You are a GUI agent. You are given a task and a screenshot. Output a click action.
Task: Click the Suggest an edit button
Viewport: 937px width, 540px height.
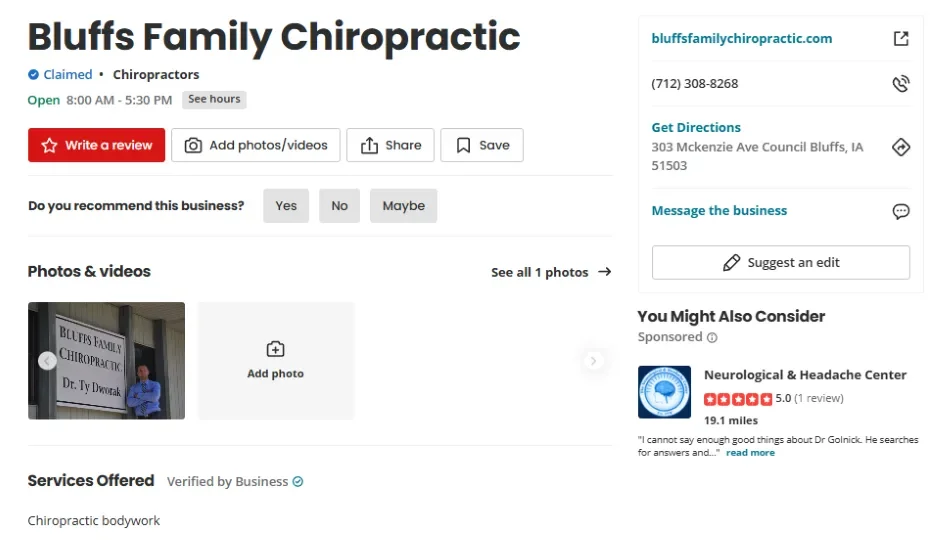[780, 262]
